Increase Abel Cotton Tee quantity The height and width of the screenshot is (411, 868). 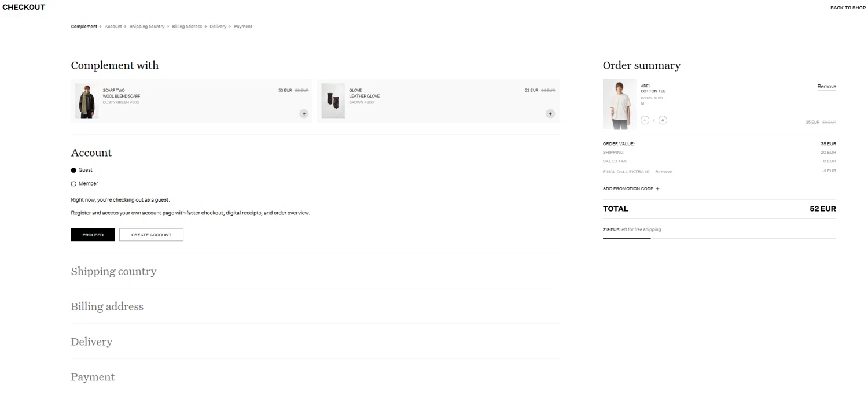click(663, 120)
